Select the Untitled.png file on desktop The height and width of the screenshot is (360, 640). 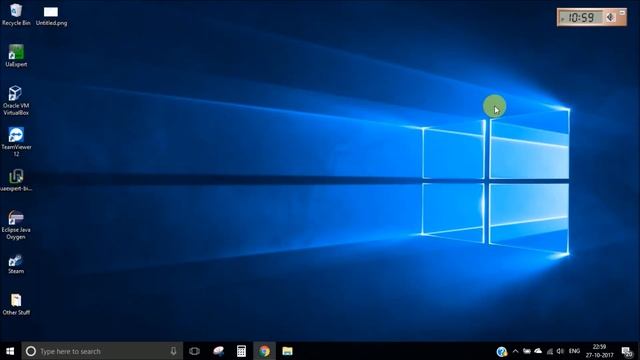click(51, 16)
